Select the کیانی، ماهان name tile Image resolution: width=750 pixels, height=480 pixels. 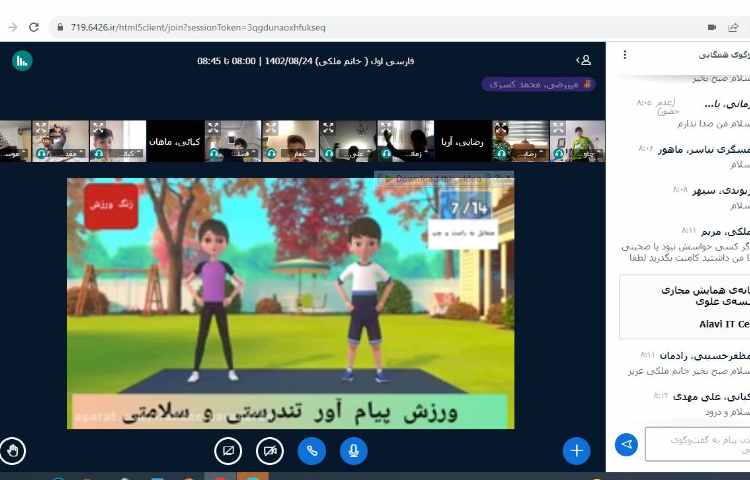tap(175, 141)
